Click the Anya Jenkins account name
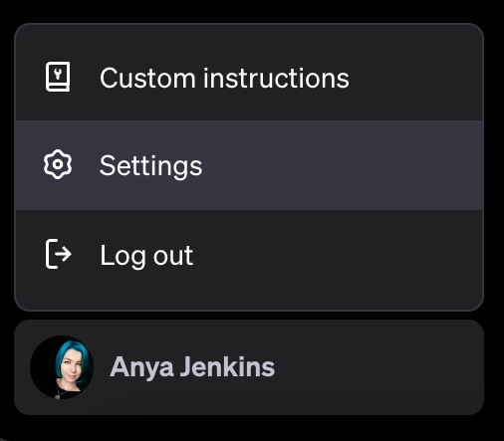This screenshot has height=441, width=504. 192,367
